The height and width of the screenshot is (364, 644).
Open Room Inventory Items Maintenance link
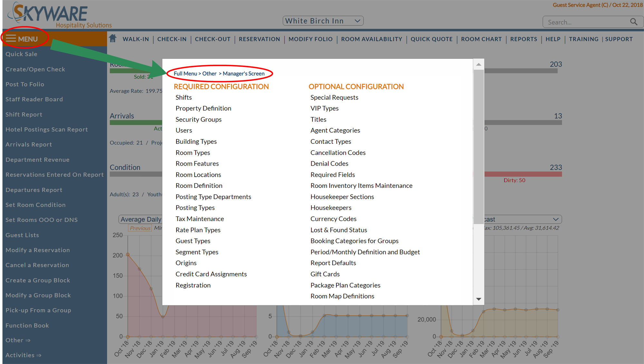pos(361,186)
